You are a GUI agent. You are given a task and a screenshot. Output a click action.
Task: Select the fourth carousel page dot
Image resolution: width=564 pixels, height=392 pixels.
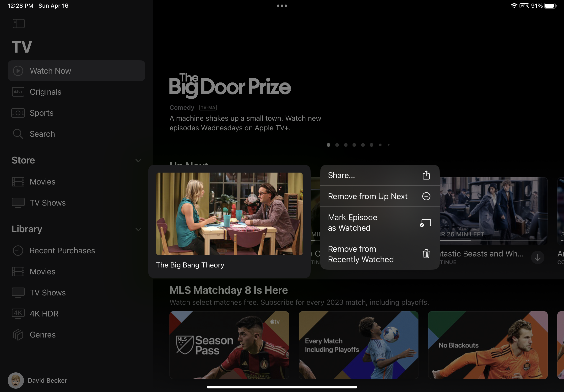tap(354, 145)
